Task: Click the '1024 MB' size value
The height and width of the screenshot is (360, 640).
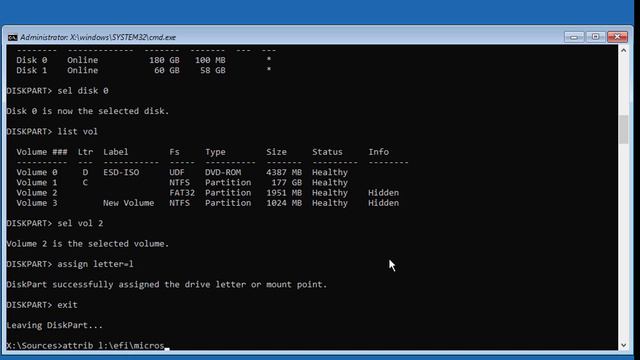Action: tap(284, 203)
